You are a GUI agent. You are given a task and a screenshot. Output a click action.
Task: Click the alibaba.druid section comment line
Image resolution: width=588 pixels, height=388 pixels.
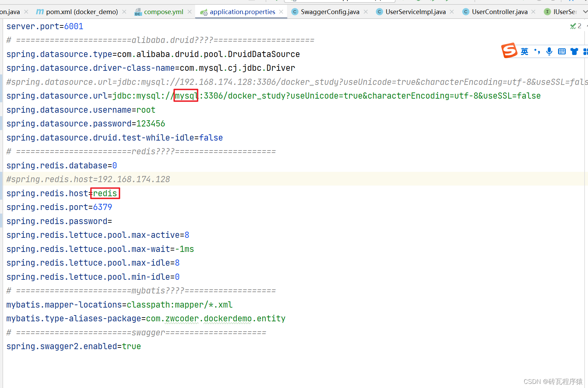[160, 40]
